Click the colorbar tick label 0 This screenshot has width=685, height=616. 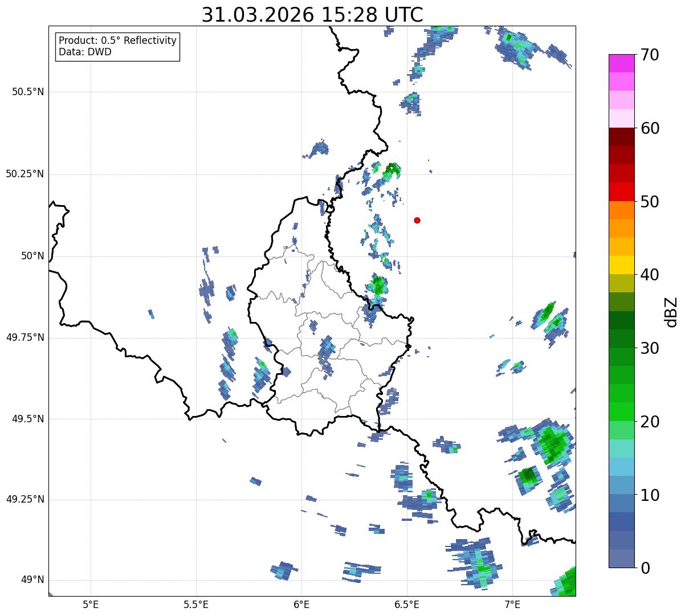(645, 568)
